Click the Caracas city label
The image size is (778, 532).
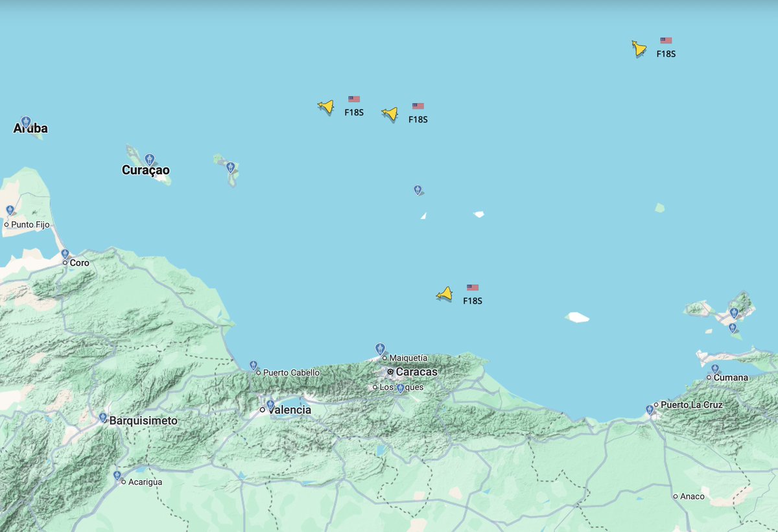click(416, 372)
